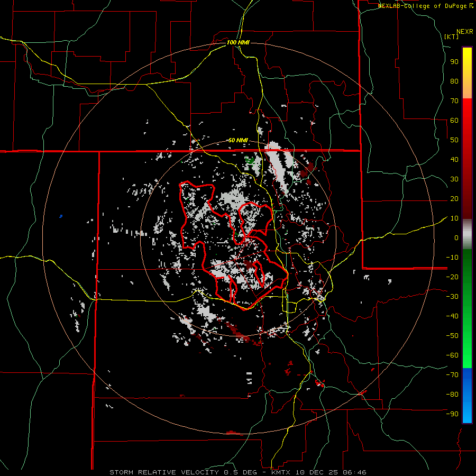
Task: Click the 0 value on the velocity scale
Action: click(456, 237)
